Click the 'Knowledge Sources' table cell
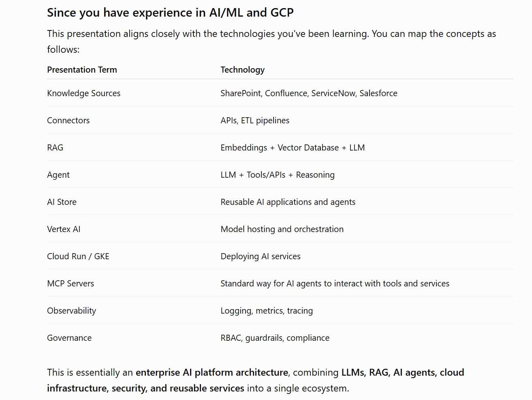Viewport: 532px width, 400px height. pyautogui.click(x=83, y=93)
